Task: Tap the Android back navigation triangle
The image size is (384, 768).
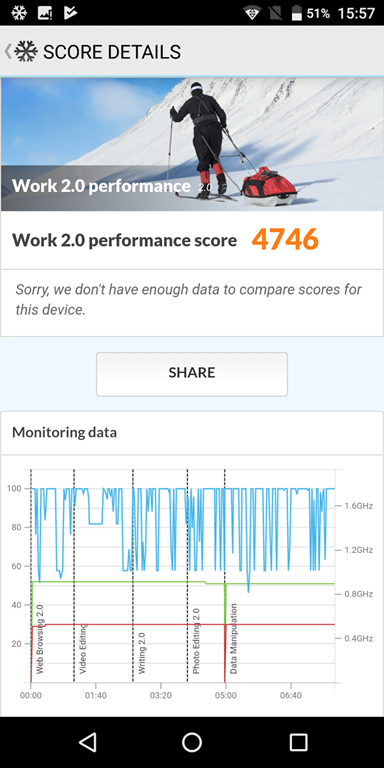Action: 87,743
